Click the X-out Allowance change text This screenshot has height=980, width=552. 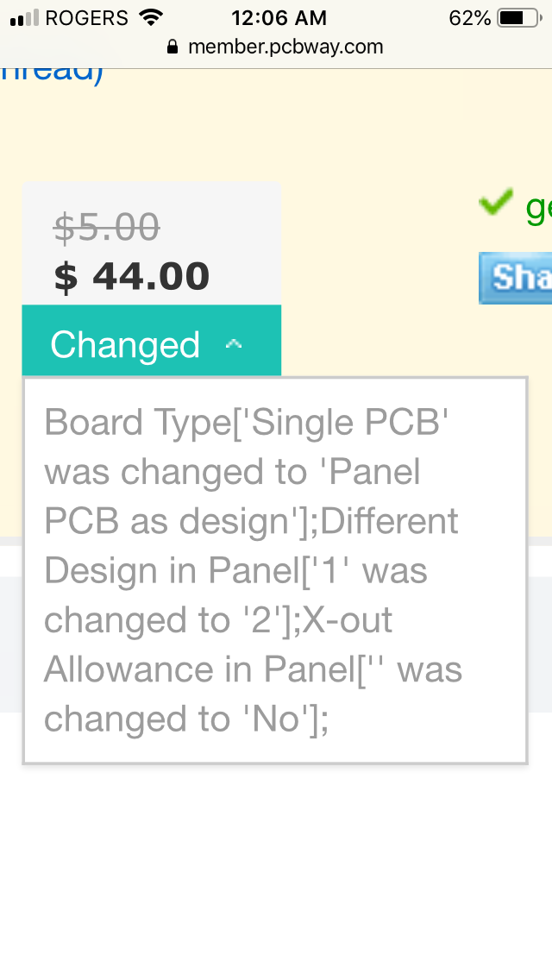click(253, 669)
